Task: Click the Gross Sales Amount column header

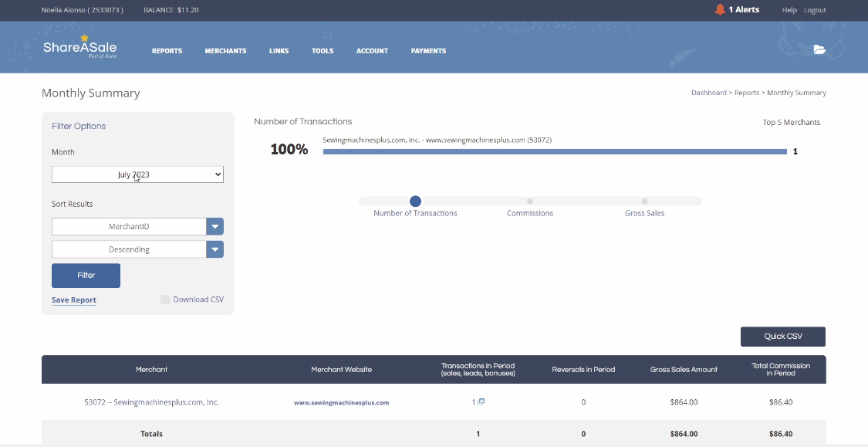Action: tap(684, 370)
